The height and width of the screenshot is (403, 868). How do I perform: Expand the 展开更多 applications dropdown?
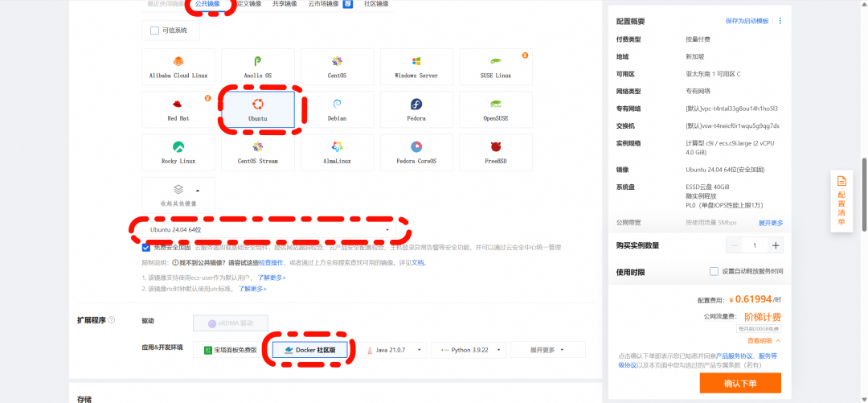click(x=547, y=351)
